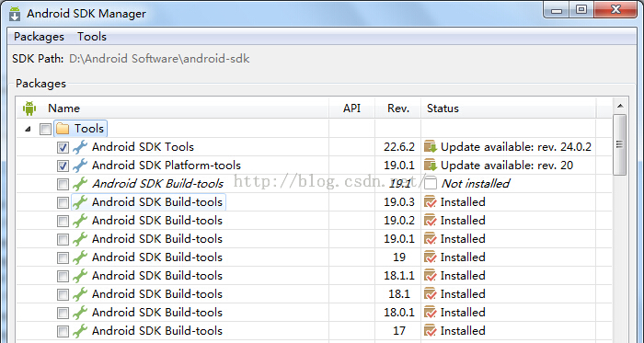Click revision value 18.0.1
644x343 pixels.
click(398, 313)
